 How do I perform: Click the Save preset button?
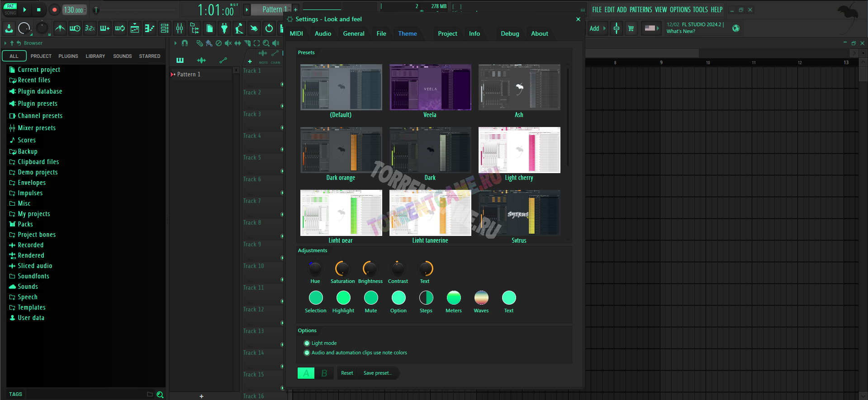(x=377, y=373)
